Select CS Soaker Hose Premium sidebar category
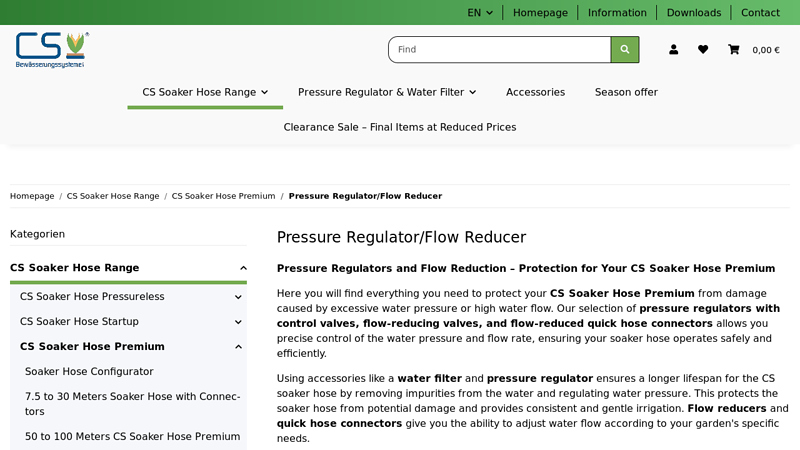800x450 pixels. [92, 346]
